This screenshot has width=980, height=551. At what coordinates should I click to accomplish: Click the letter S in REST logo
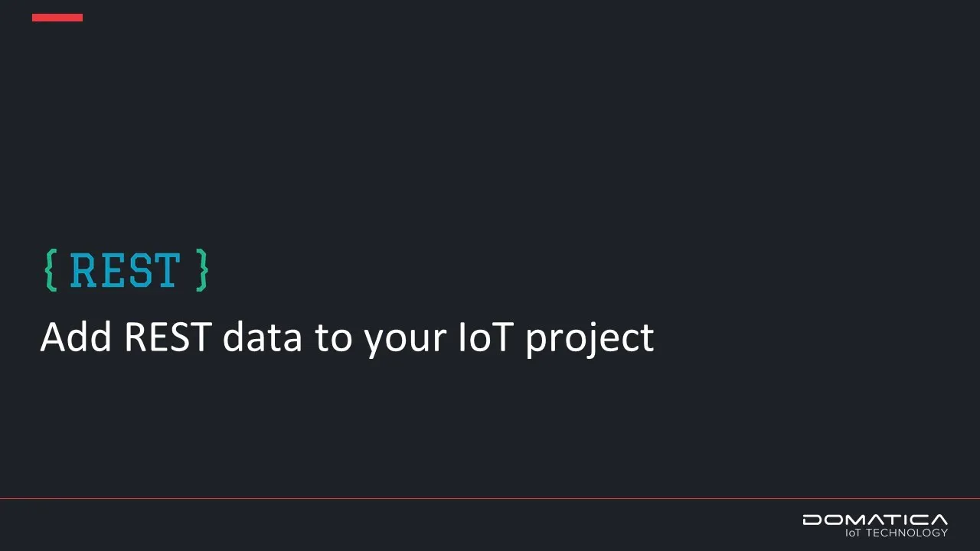[139, 271]
